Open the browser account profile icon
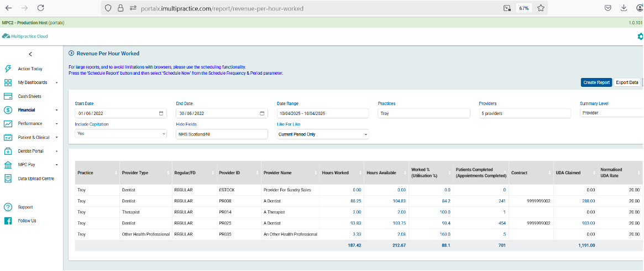This screenshot has width=644, height=271. [640, 8]
